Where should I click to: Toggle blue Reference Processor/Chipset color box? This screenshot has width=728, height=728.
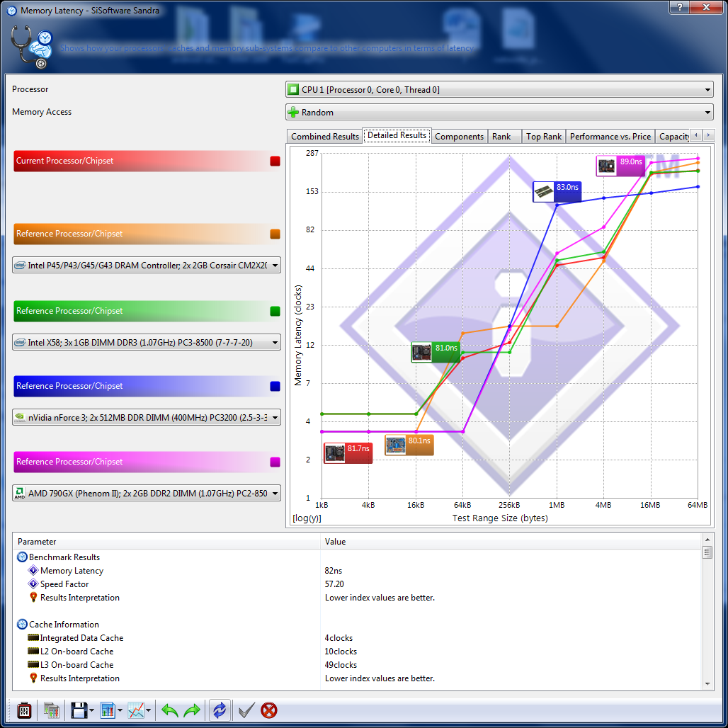pos(275,386)
